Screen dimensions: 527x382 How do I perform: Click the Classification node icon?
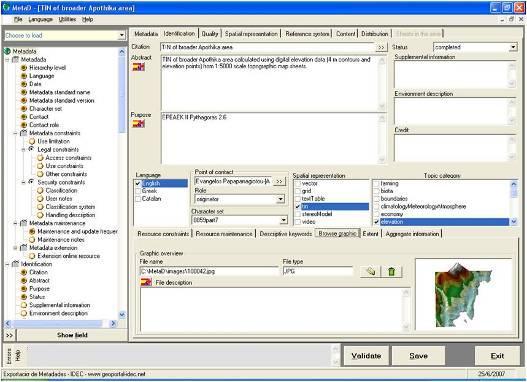(x=40, y=190)
